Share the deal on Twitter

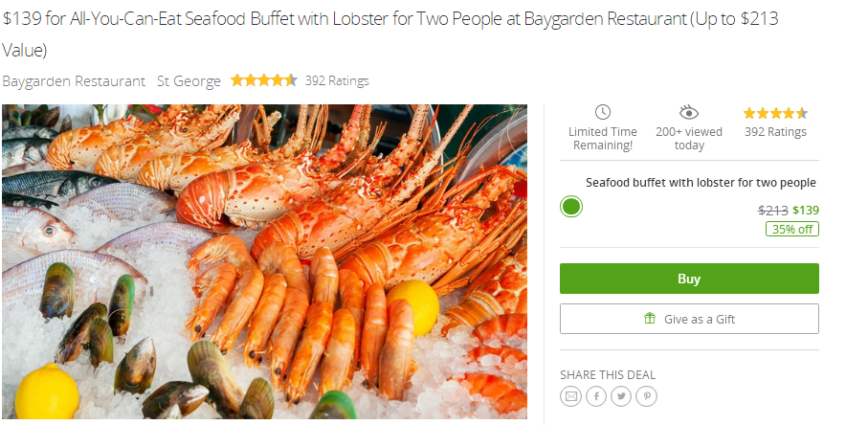point(621,396)
